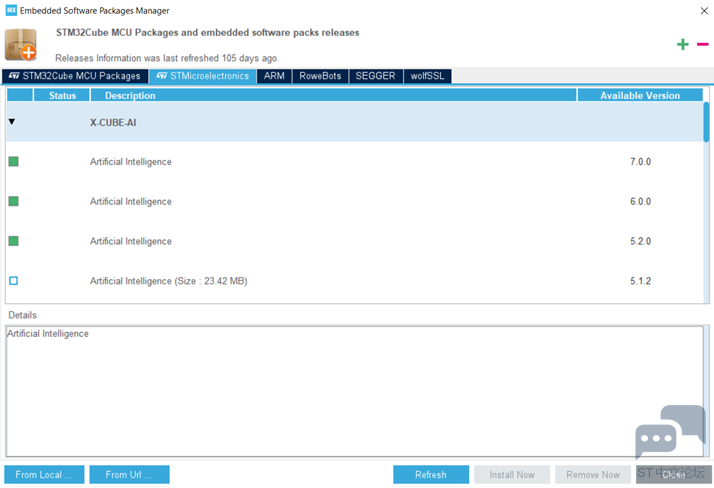
Task: Click the green plus expand-all icon
Action: point(682,44)
